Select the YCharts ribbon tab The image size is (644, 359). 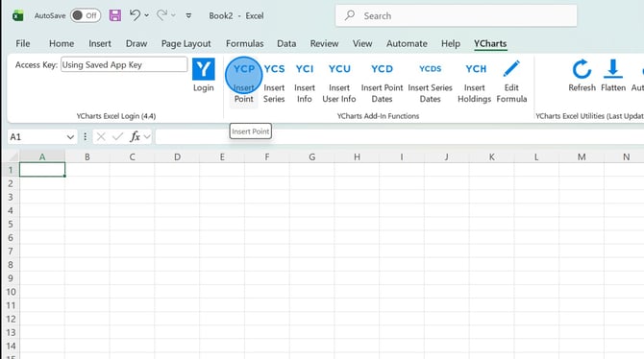coord(490,43)
